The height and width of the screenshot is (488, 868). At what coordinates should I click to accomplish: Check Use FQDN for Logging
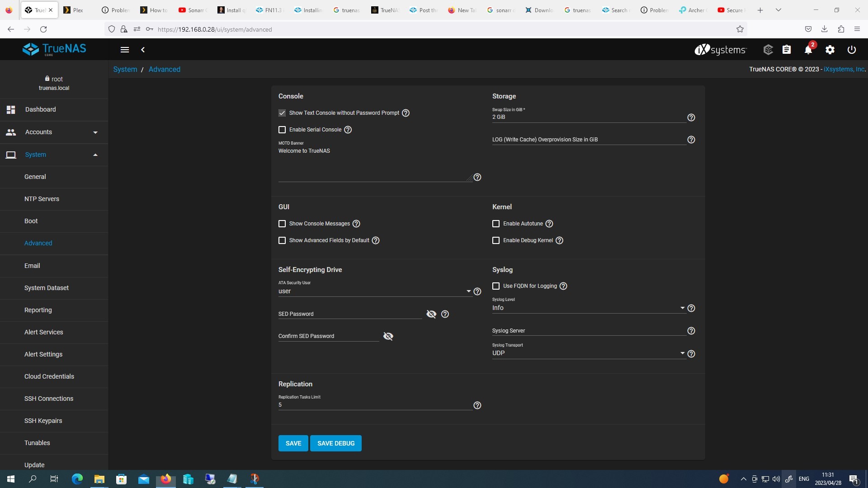tap(496, 286)
